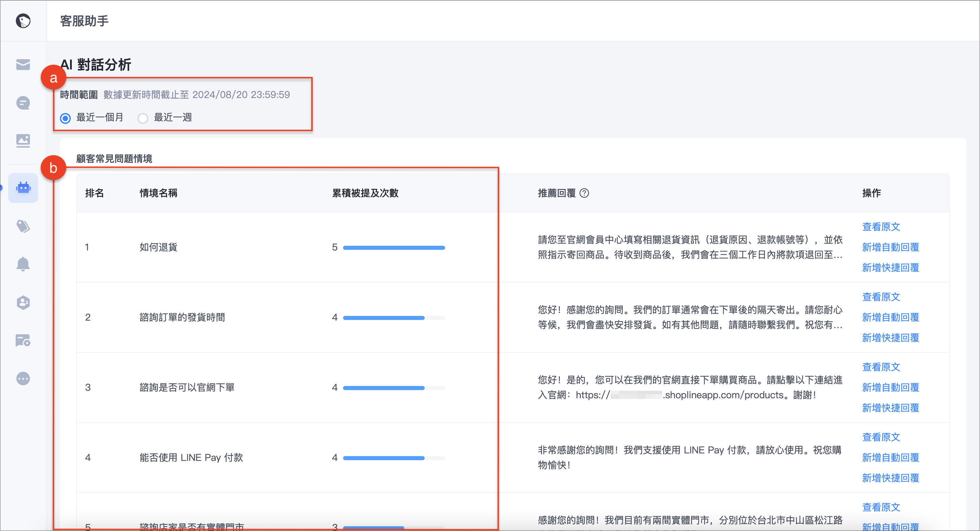This screenshot has width=980, height=531.
Task: Click the mention-count bar for LINE Pay 付款
Action: pos(394,458)
